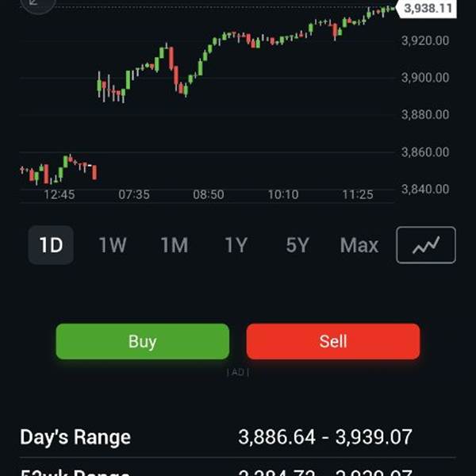
Task: Switch to the line chart type icon
Action: pos(425,245)
